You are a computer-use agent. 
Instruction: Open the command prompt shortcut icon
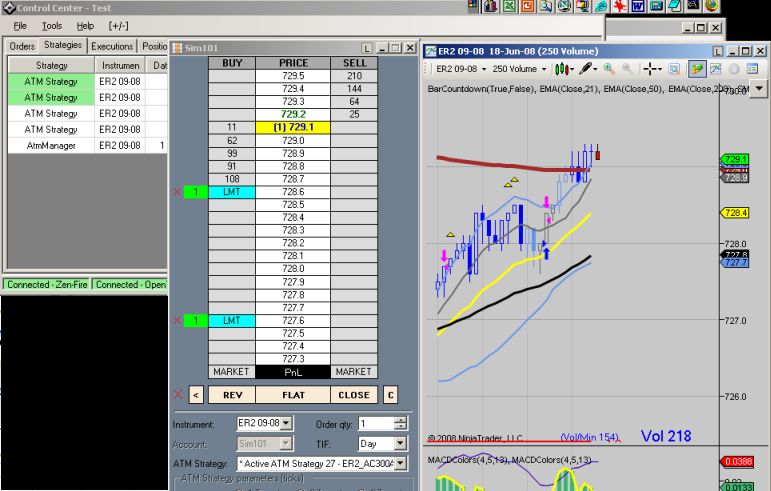click(x=693, y=6)
